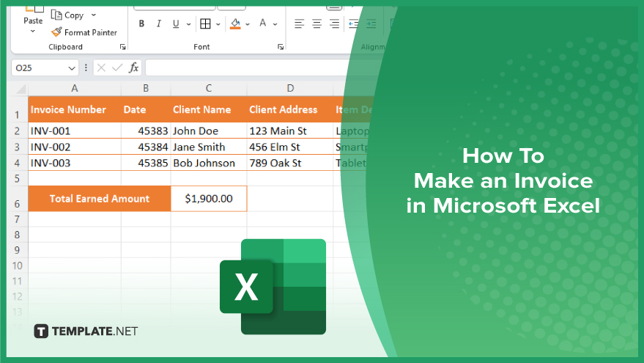Align text right
644x363 pixels.
(334, 24)
